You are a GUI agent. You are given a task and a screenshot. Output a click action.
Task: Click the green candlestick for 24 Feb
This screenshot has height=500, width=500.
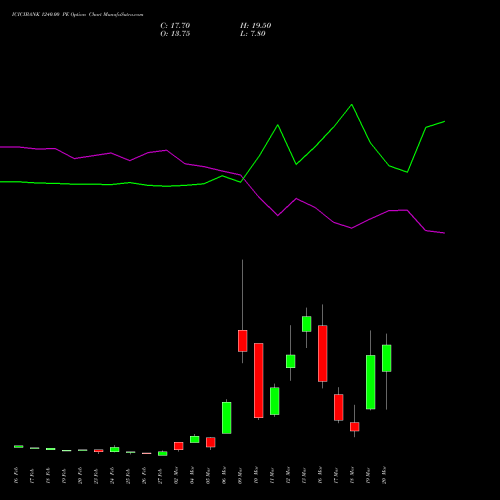click(x=115, y=449)
